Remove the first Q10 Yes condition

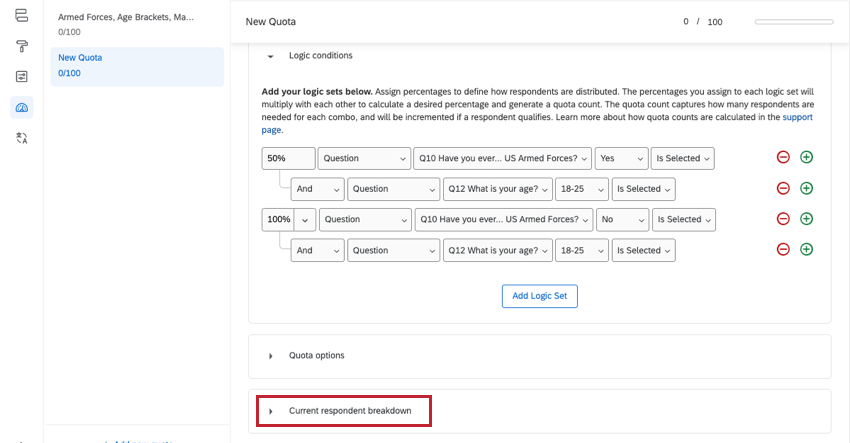coord(783,158)
